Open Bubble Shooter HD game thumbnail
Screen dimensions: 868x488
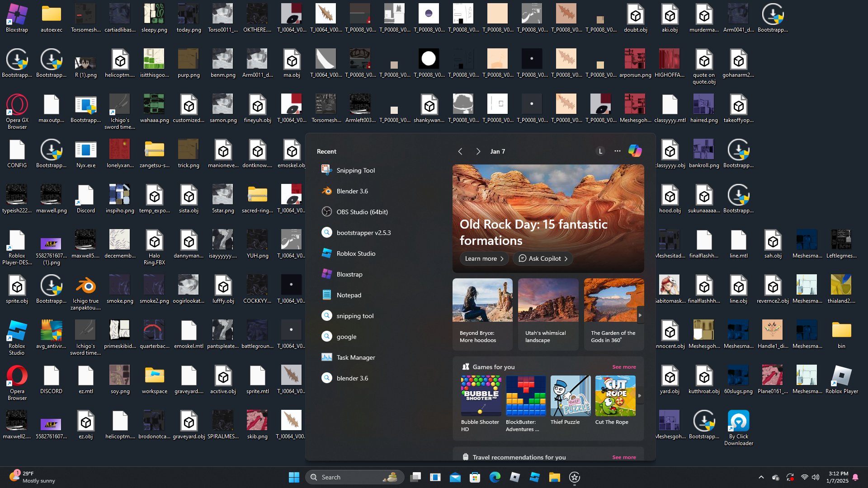481,396
